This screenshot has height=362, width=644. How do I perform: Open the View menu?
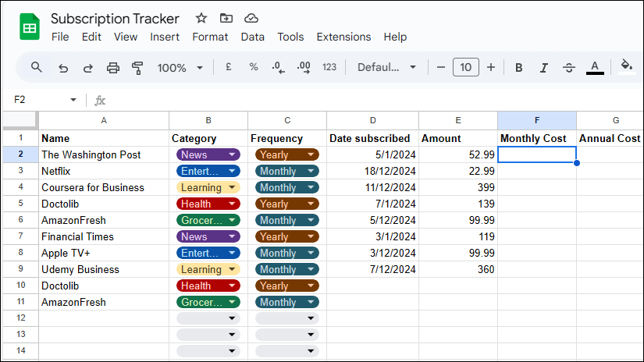tap(125, 37)
